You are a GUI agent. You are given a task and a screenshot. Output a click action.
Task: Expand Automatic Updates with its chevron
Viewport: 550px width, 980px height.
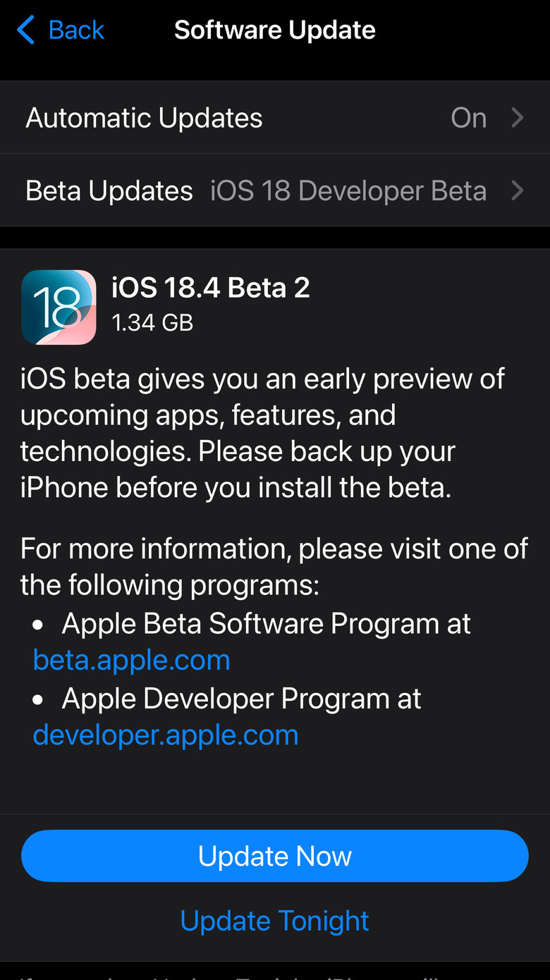click(x=518, y=118)
